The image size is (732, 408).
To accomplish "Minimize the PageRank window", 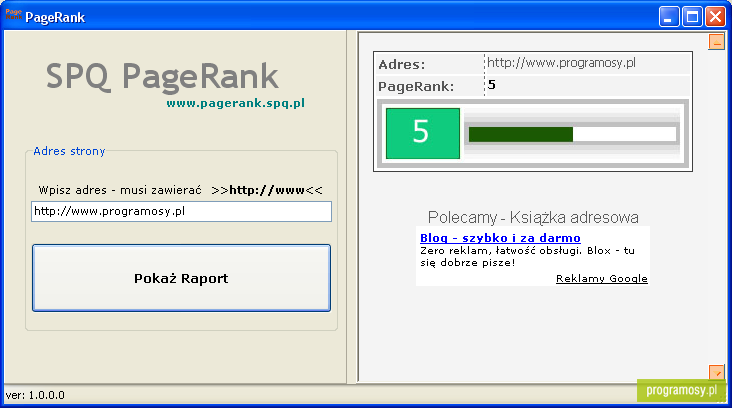I will pyautogui.click(x=669, y=17).
